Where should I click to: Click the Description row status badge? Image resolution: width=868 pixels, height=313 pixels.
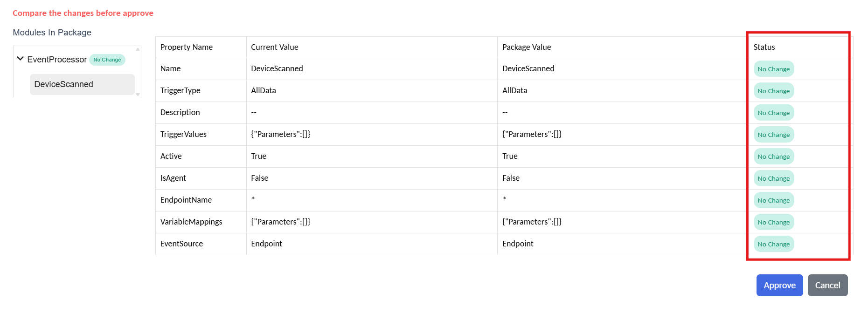click(773, 113)
